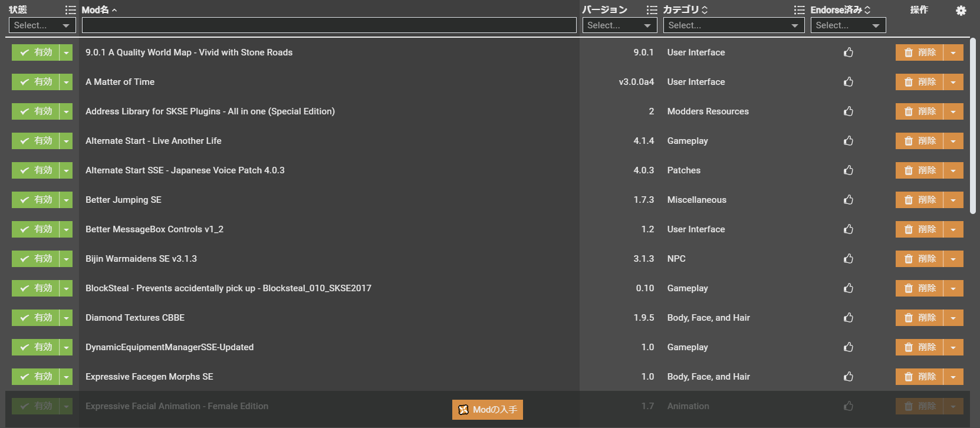Delete Bijin Warmaidens SE v3.1.3
Viewport: 980px width, 428px height.
919,259
